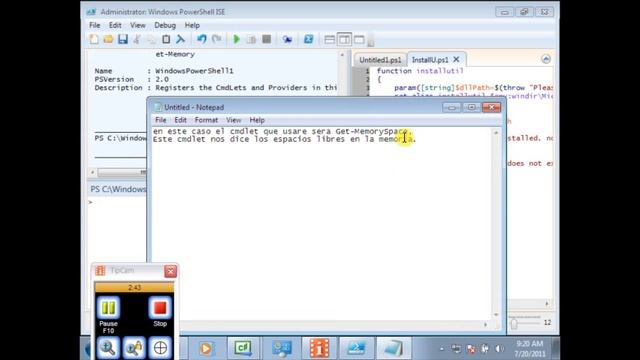Open the C# application taskbar icon
Image resolution: width=640 pixels, height=360 pixels.
tap(243, 349)
